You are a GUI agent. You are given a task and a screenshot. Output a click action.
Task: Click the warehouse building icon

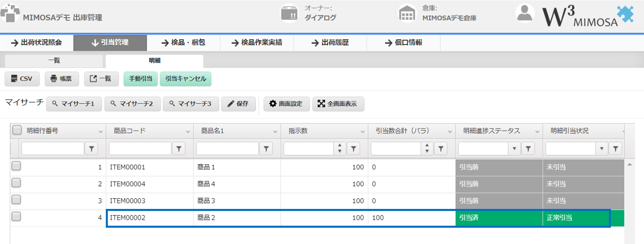406,14
